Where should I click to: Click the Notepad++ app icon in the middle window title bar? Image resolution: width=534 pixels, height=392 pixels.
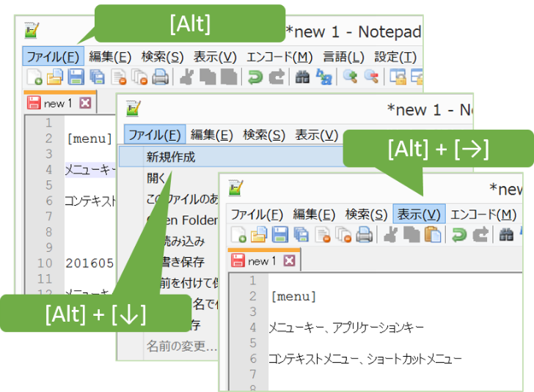(x=133, y=108)
